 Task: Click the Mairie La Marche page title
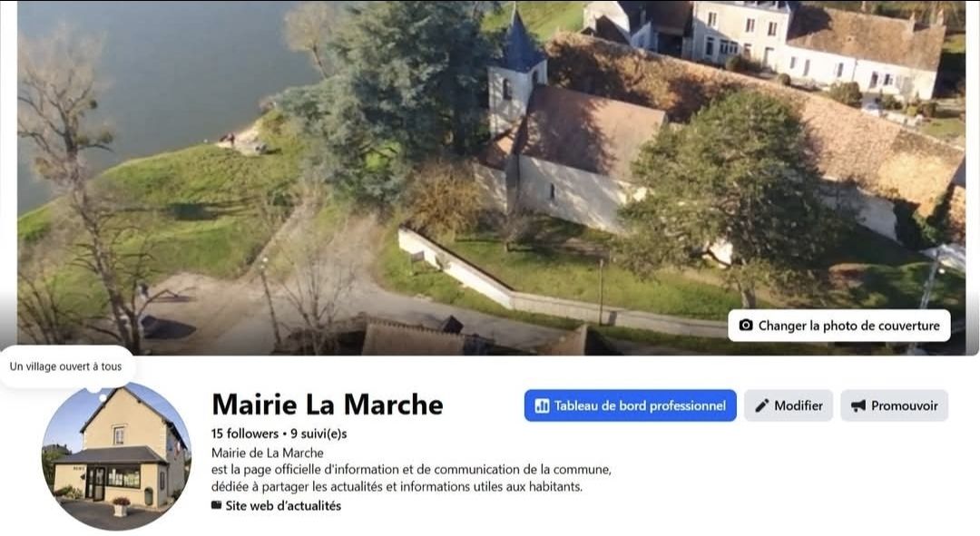coord(328,404)
